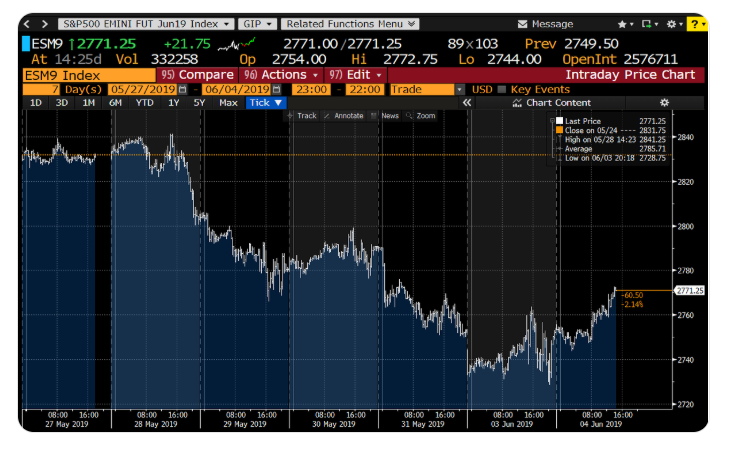Viewport: 735px width, 449px height.
Task: Click the 2771.25 price axis label
Action: click(x=690, y=291)
